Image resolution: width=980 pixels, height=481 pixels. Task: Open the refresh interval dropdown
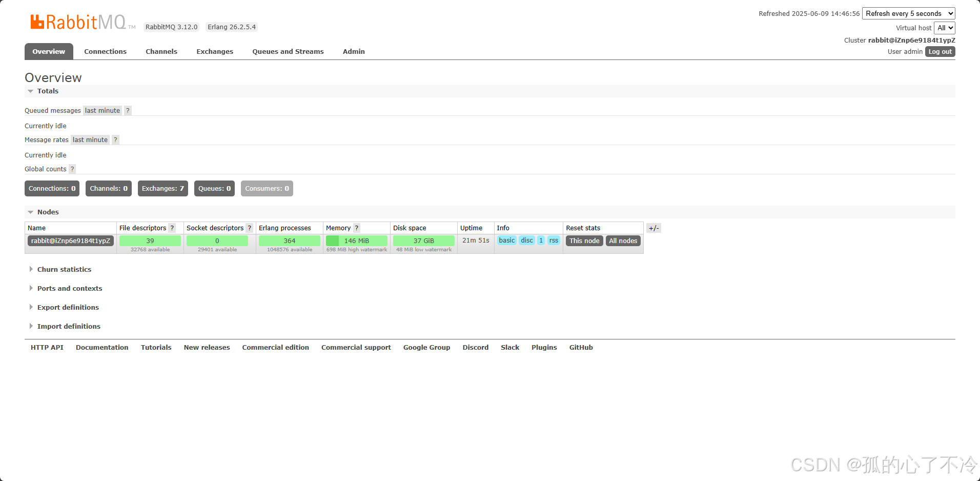click(x=909, y=13)
